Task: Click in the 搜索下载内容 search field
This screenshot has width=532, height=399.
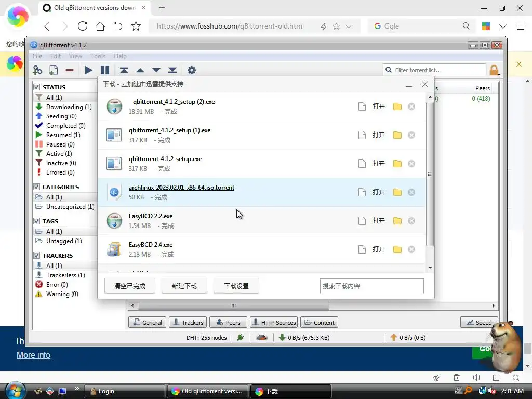Action: pyautogui.click(x=372, y=286)
